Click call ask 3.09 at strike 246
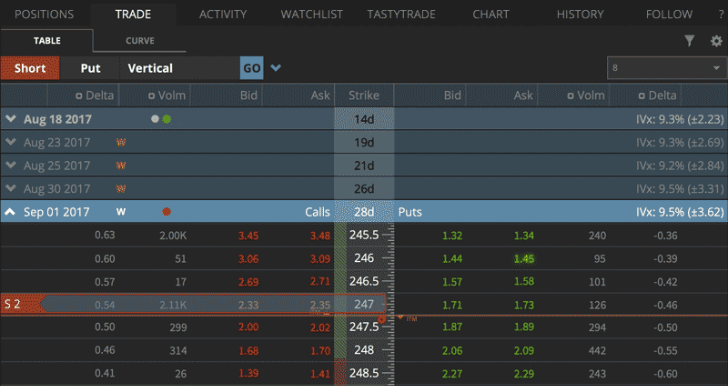728x386 pixels. [320, 259]
